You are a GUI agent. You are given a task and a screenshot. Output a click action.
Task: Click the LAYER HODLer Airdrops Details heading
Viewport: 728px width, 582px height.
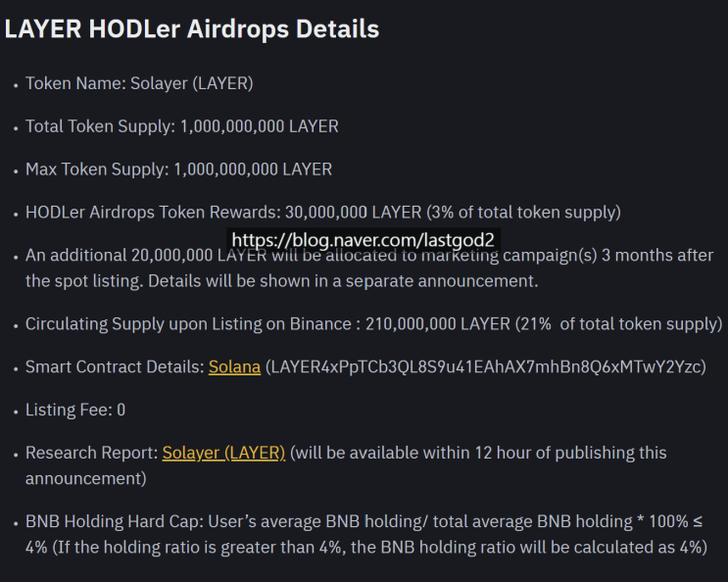(x=191, y=28)
